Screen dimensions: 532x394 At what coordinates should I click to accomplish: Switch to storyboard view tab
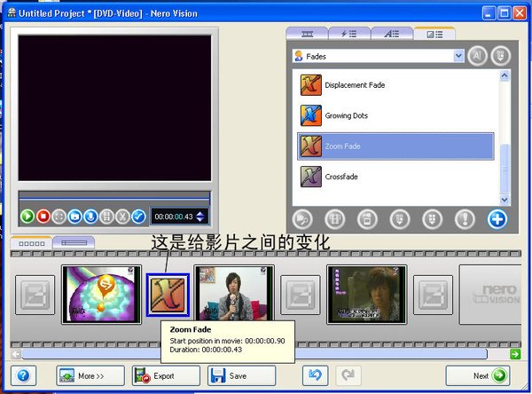tap(31, 243)
